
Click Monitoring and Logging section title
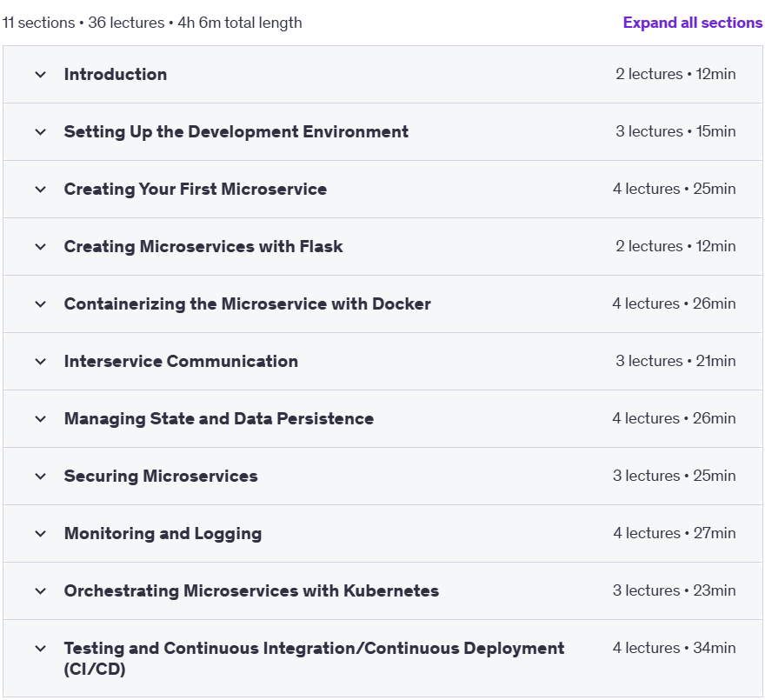[163, 534]
